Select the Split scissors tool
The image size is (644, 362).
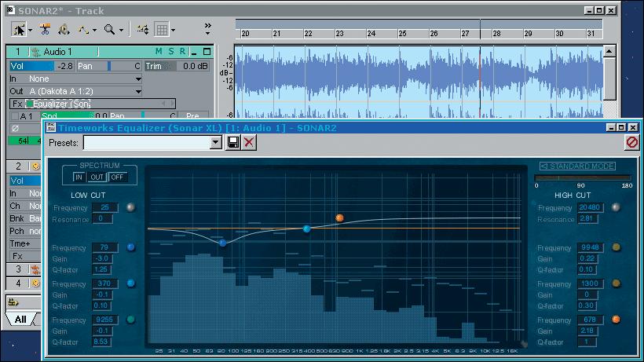(x=44, y=30)
